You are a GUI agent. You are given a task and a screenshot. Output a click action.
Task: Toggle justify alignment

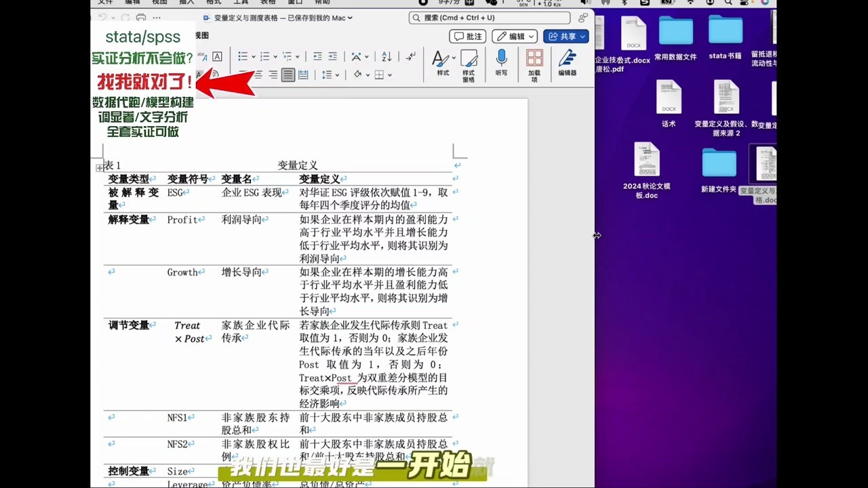tap(288, 75)
